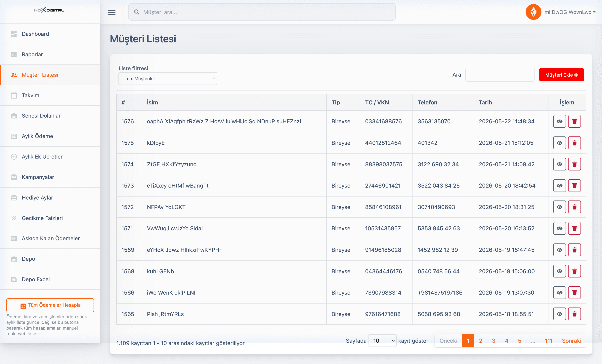Remove customer 1565 with trash icon
Image resolution: width=602 pixels, height=364 pixels.
[x=574, y=314]
